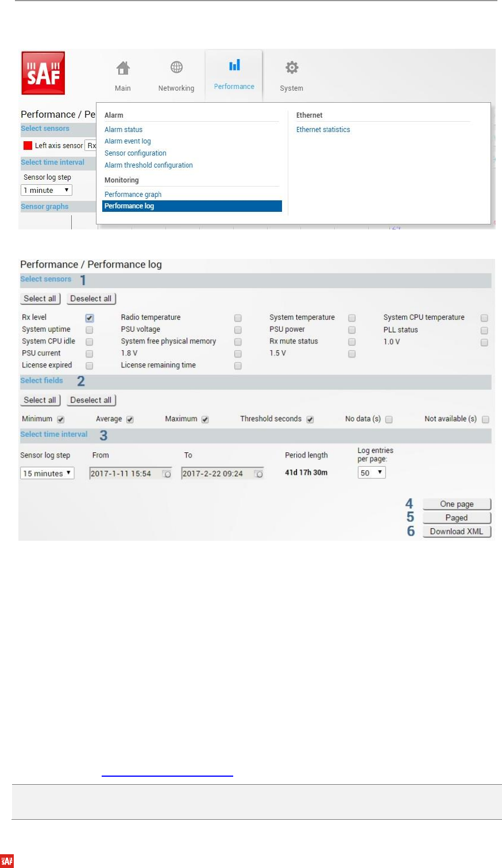
Task: Open the 1 minute log step dropdown
Action: click(x=47, y=190)
